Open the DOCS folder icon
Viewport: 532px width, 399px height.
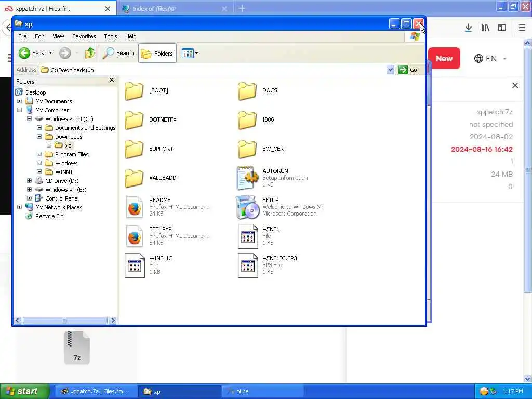[247, 90]
